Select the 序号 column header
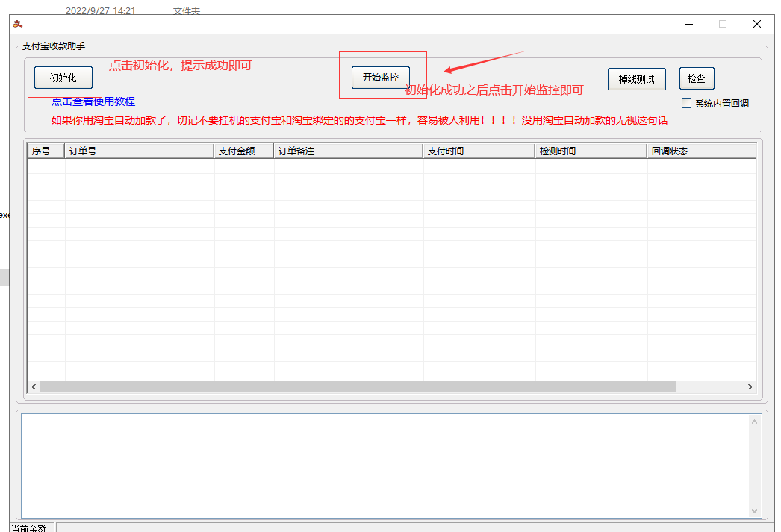The image size is (781, 532). (46, 151)
